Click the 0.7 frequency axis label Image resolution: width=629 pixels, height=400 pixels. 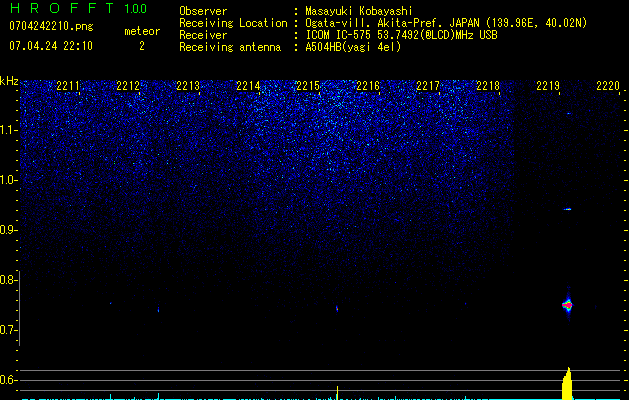(8, 330)
